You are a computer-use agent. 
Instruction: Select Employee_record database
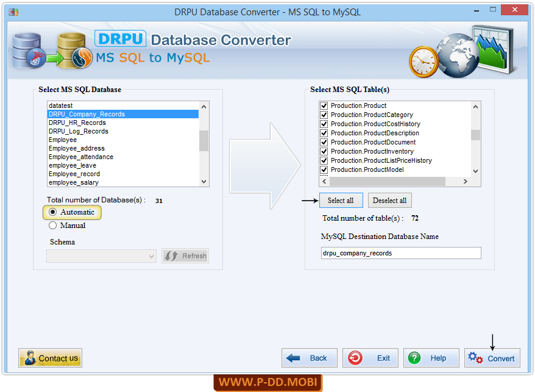tap(123, 174)
